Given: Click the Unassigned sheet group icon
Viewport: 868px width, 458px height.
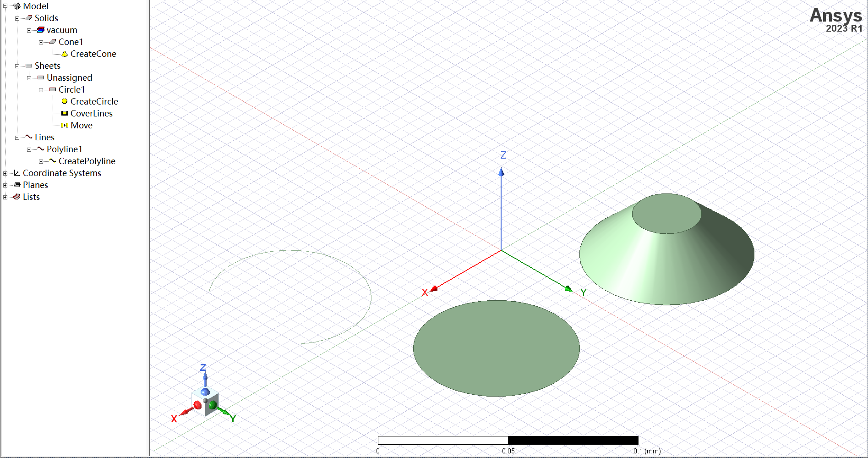Looking at the screenshot, I should click(41, 77).
